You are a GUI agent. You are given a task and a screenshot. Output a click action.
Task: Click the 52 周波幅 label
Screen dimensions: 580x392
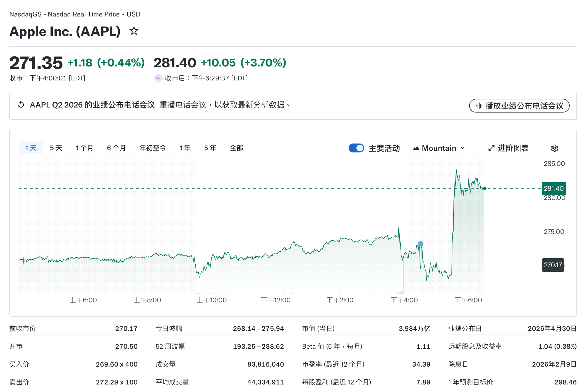pos(170,346)
